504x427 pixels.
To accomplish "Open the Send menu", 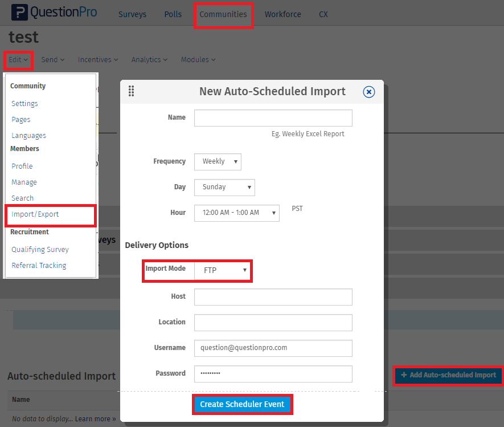I will click(x=52, y=59).
